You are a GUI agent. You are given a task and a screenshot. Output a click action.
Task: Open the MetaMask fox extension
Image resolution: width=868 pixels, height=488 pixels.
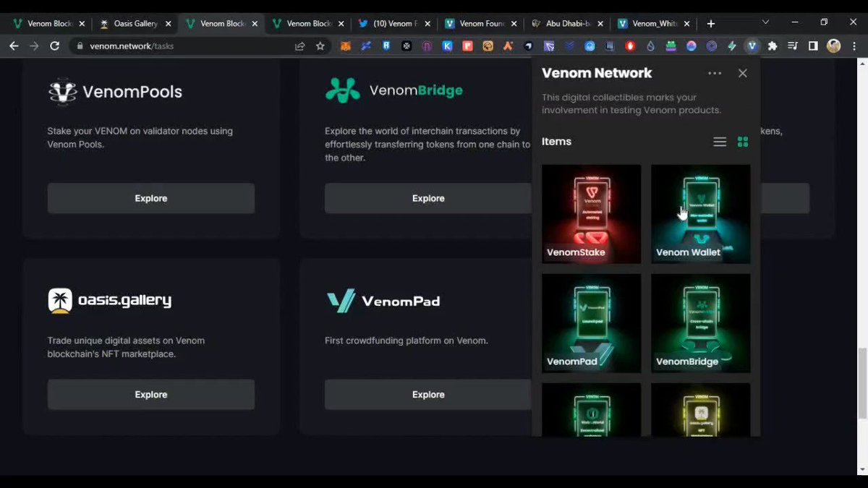(x=346, y=46)
